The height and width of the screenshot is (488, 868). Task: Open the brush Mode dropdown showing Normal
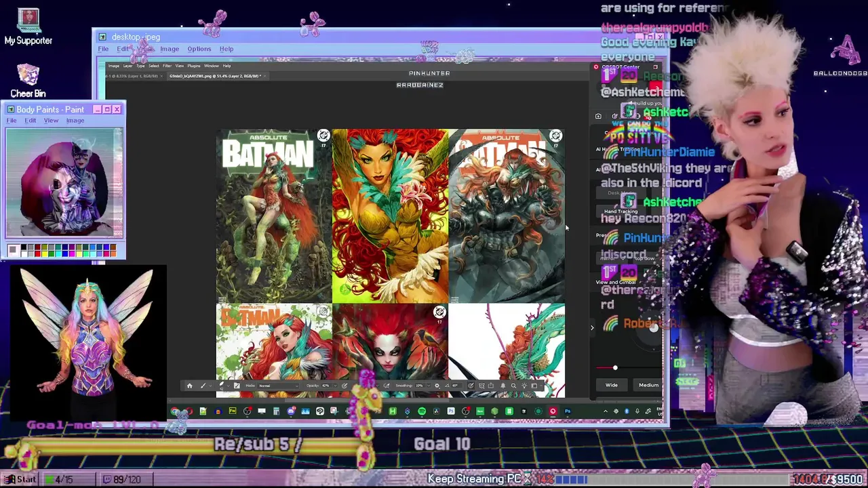coord(278,386)
